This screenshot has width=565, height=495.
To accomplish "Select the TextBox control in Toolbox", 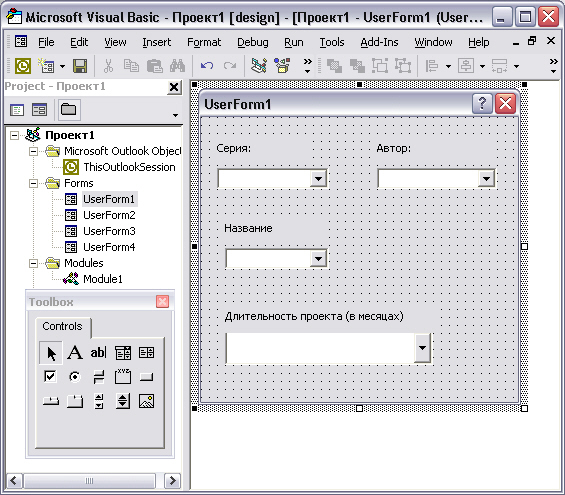I will pyautogui.click(x=98, y=352).
